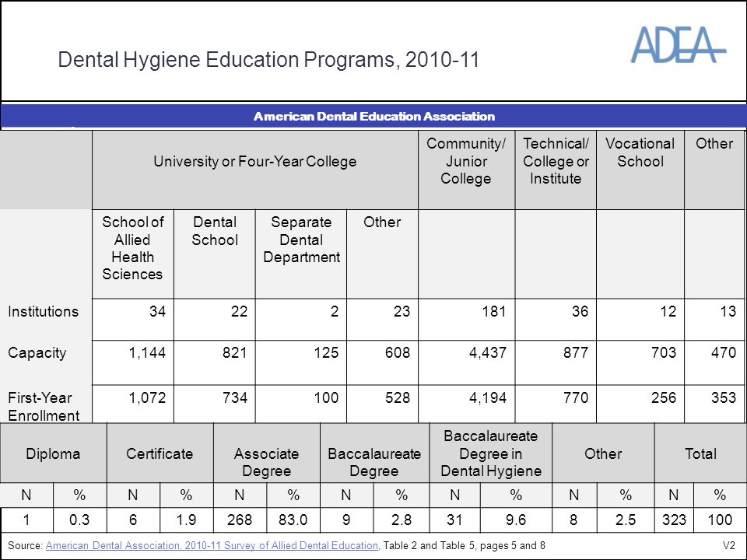
Task: Click the V2 version label
Action: (x=728, y=546)
